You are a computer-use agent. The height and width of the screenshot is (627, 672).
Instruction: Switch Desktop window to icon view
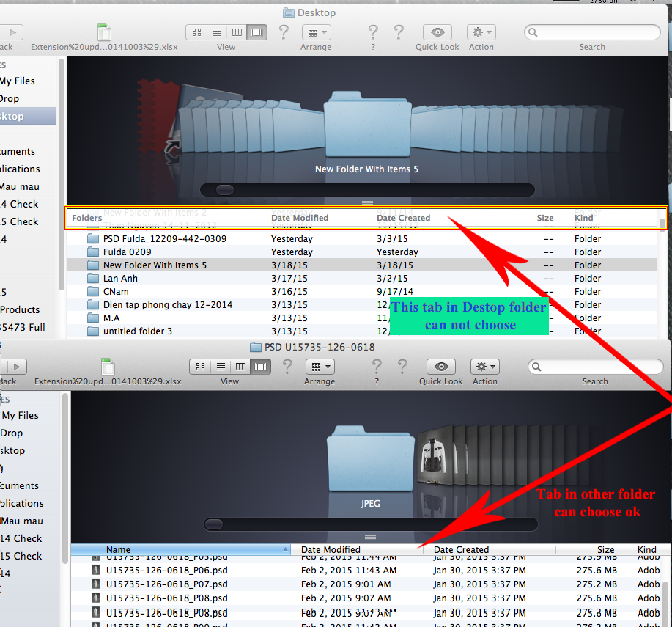tap(196, 32)
